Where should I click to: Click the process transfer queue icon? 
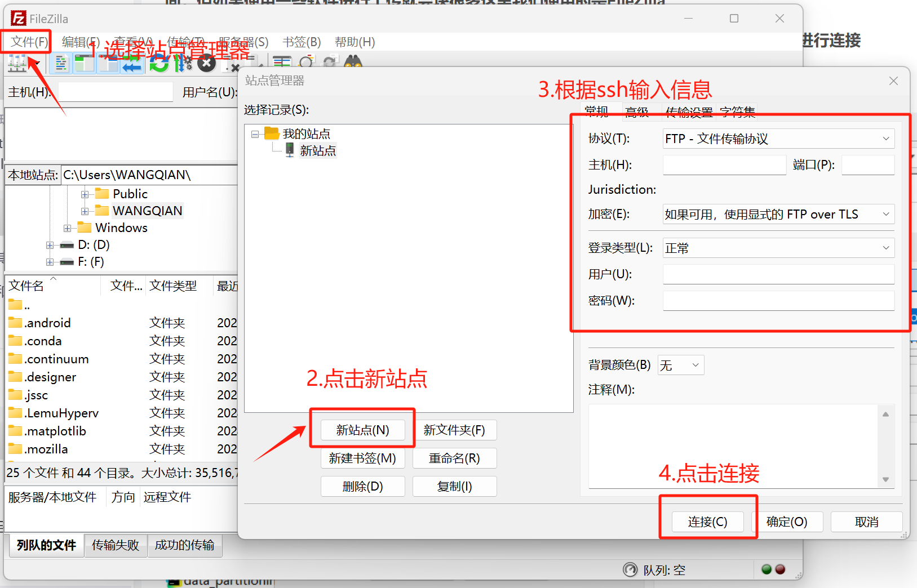(181, 64)
